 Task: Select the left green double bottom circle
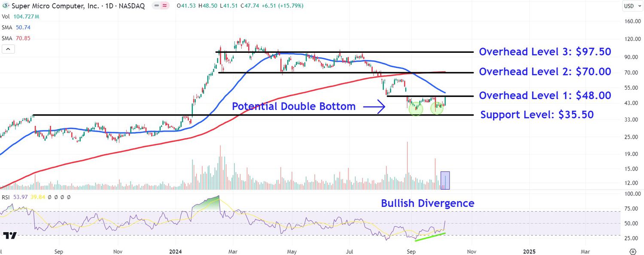(416, 109)
